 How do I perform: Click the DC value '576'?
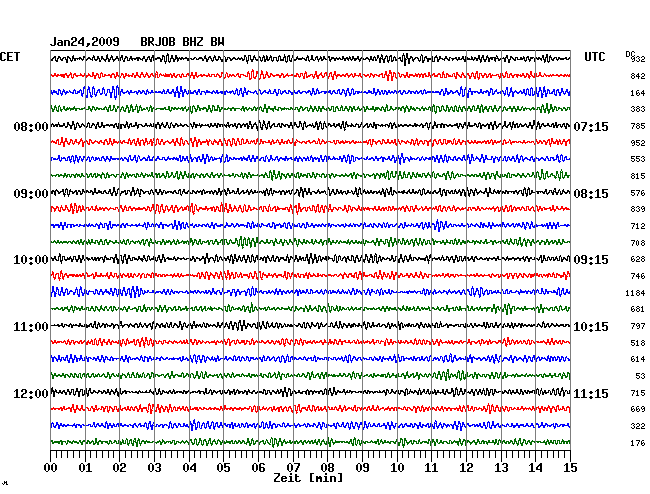pyautogui.click(x=638, y=193)
